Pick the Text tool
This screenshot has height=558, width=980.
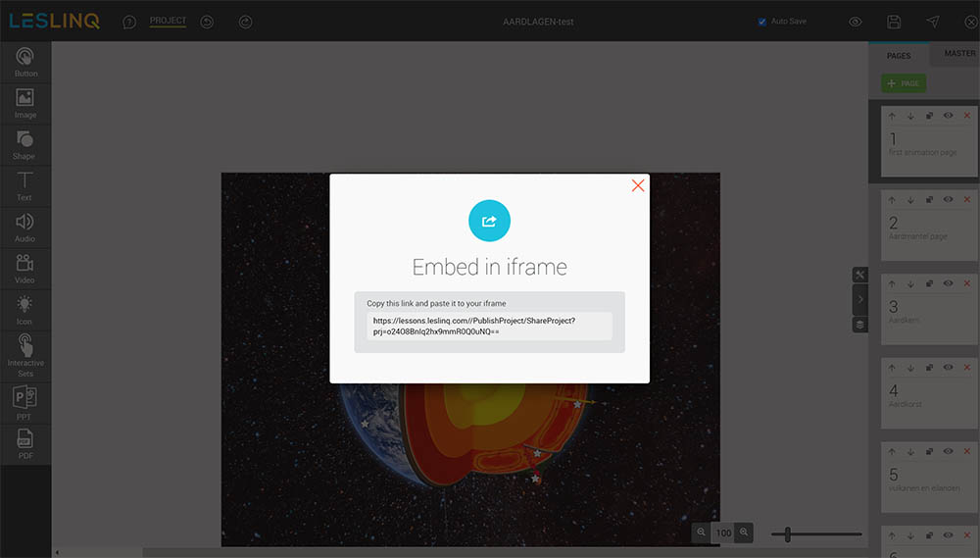25,185
